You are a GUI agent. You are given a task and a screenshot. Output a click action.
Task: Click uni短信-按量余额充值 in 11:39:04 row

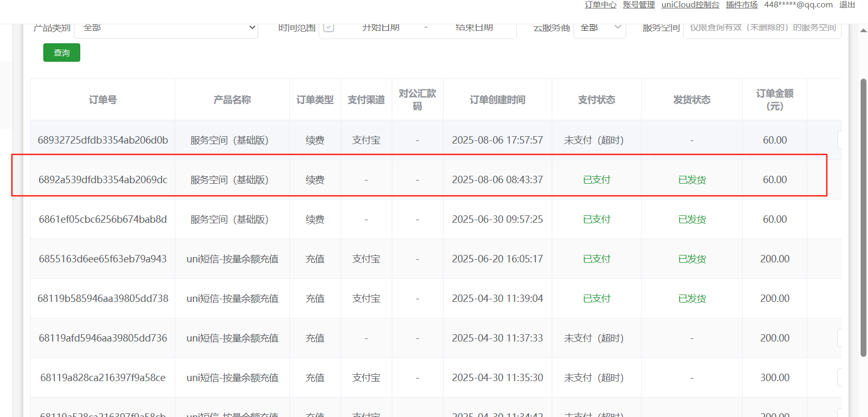232,298
